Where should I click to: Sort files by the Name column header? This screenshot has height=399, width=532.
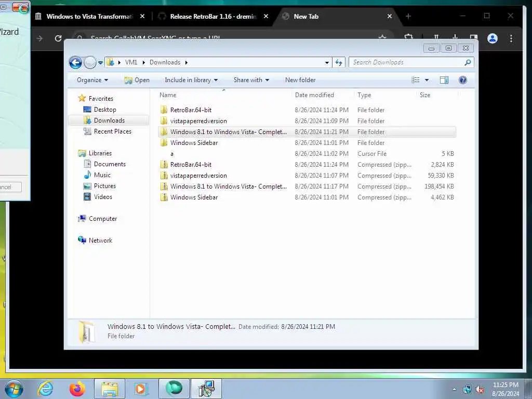click(168, 95)
